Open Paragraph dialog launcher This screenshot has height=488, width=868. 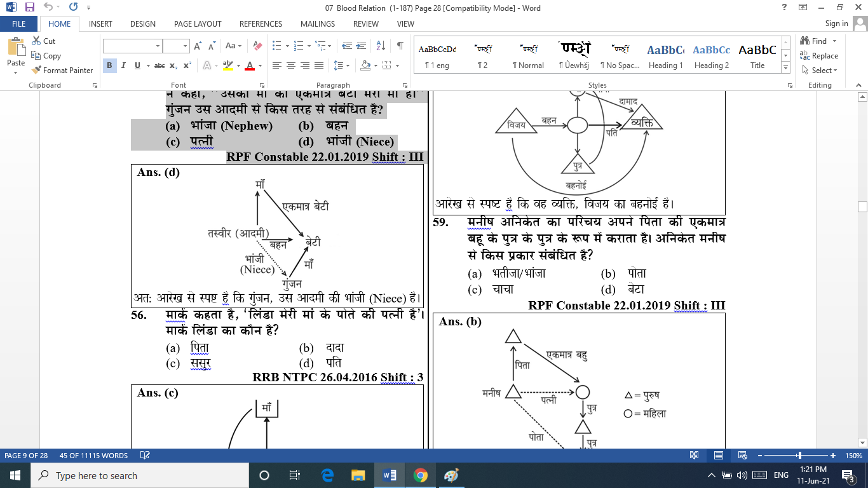point(406,85)
